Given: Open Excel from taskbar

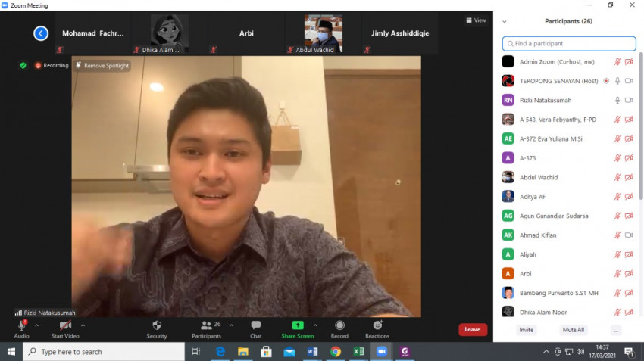Looking at the screenshot, I should 358,352.
